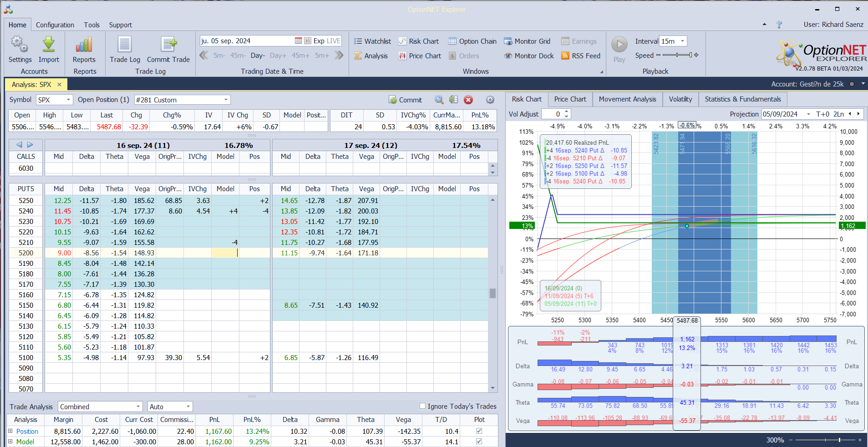
Task: Open the Interval 15m dropdown
Action: [x=682, y=41]
